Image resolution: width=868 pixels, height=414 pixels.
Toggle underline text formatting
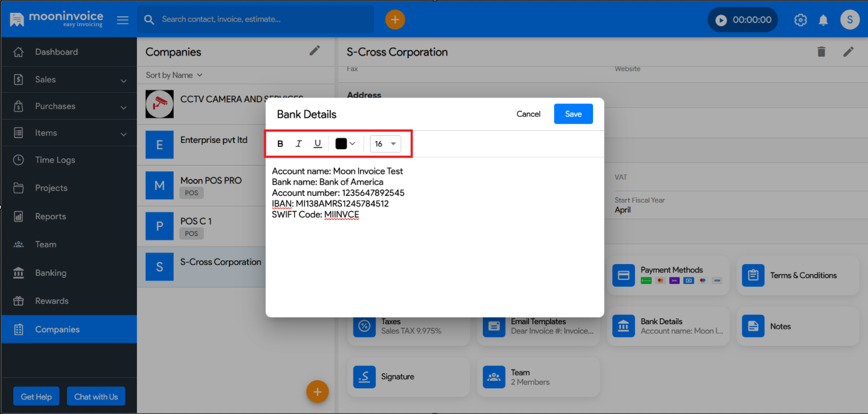317,144
